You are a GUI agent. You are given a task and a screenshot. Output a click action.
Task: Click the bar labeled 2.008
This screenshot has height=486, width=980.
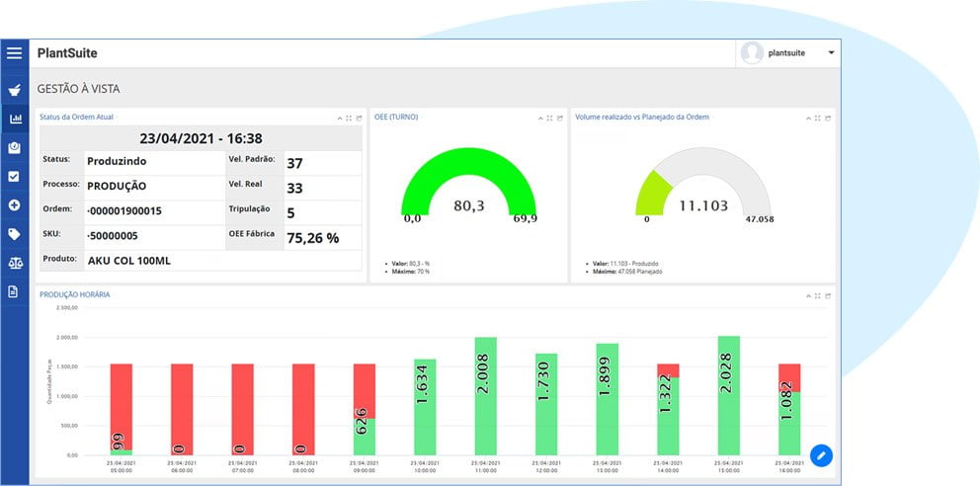click(486, 396)
